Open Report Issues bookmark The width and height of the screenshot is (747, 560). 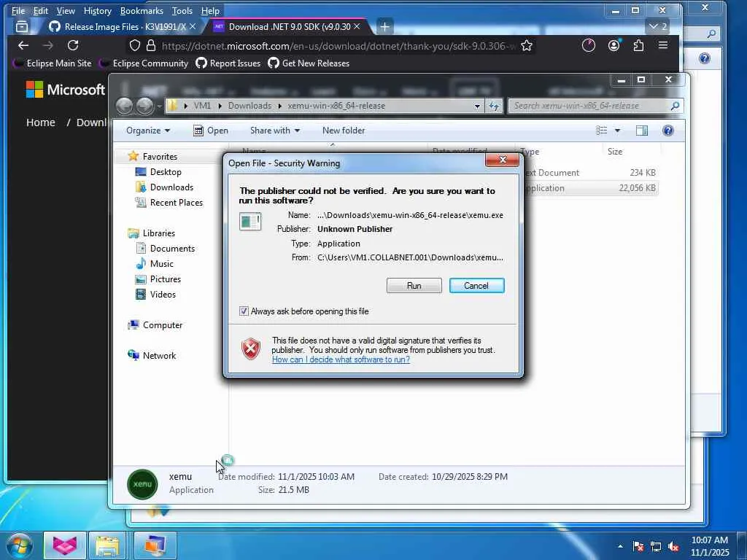tap(228, 63)
